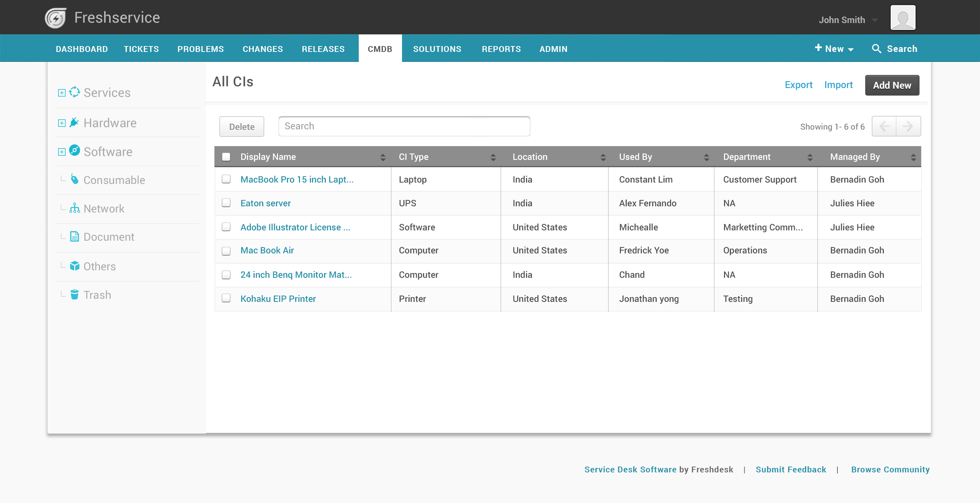This screenshot has height=503, width=980.
Task: Click the Services category icon in sidebar
Action: tap(75, 92)
